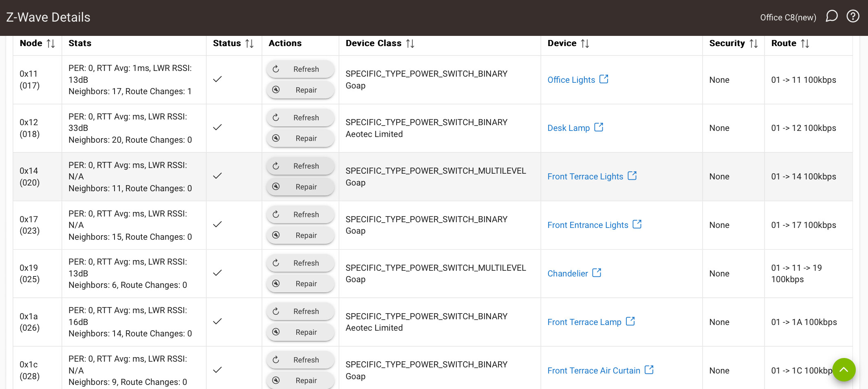
Task: Open the Office Lights device link
Action: tap(571, 80)
